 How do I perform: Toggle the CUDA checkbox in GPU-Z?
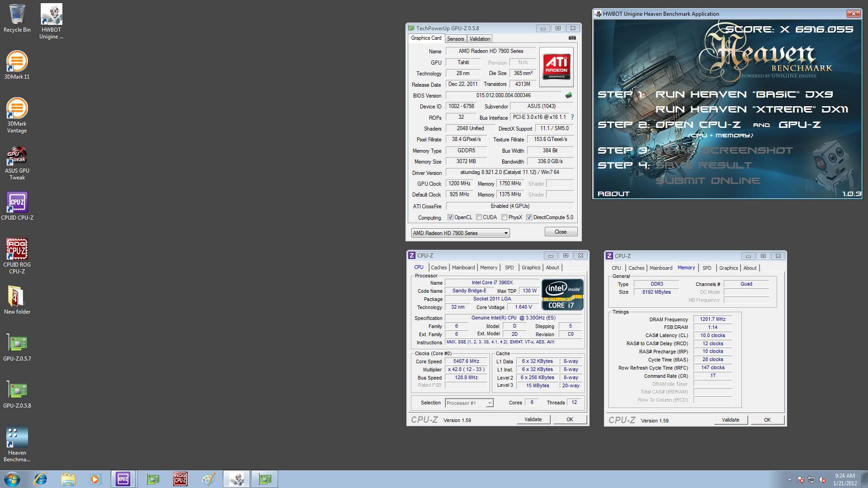(x=479, y=217)
